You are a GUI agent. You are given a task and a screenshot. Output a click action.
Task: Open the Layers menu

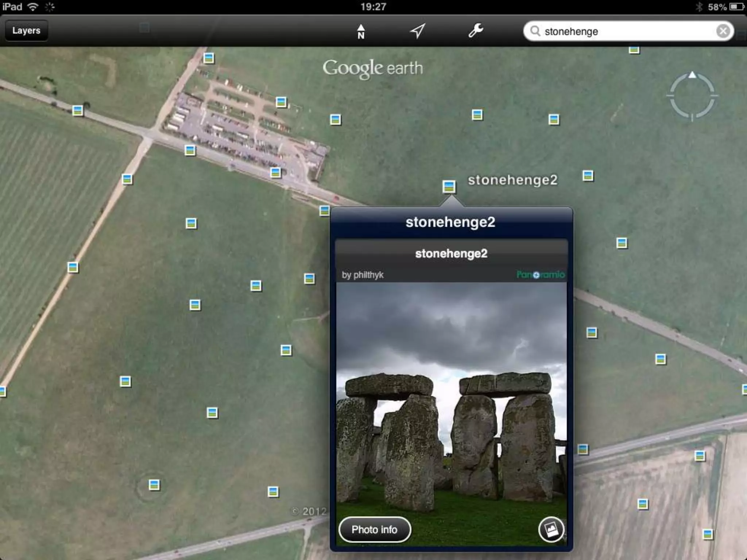(26, 31)
